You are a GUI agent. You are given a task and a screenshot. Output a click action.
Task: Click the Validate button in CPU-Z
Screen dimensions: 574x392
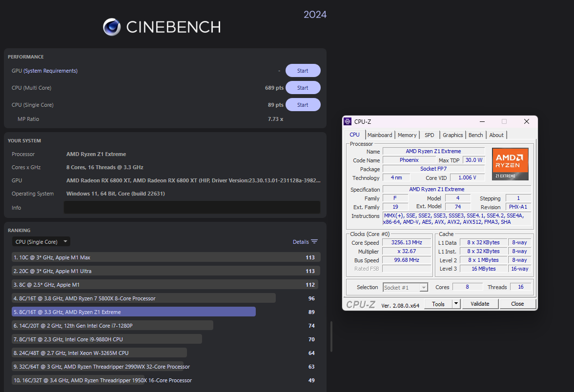480,303
